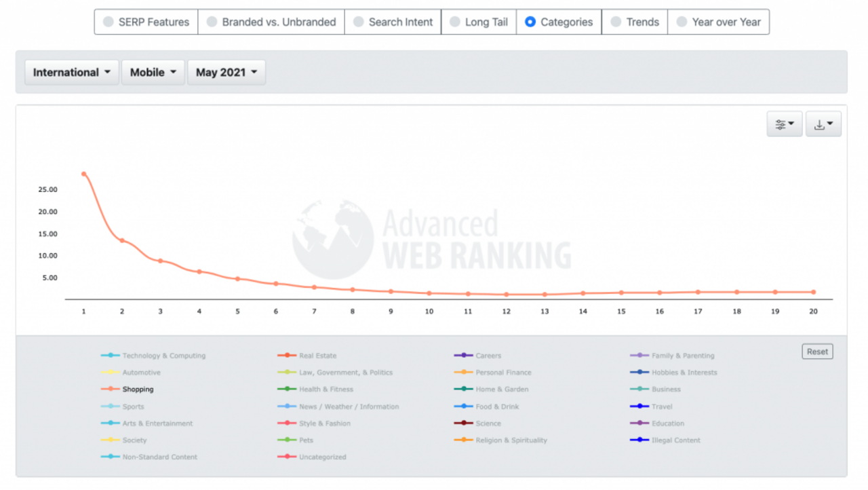Switch to the Trends view
The width and height of the screenshot is (868, 490).
pyautogui.click(x=616, y=22)
